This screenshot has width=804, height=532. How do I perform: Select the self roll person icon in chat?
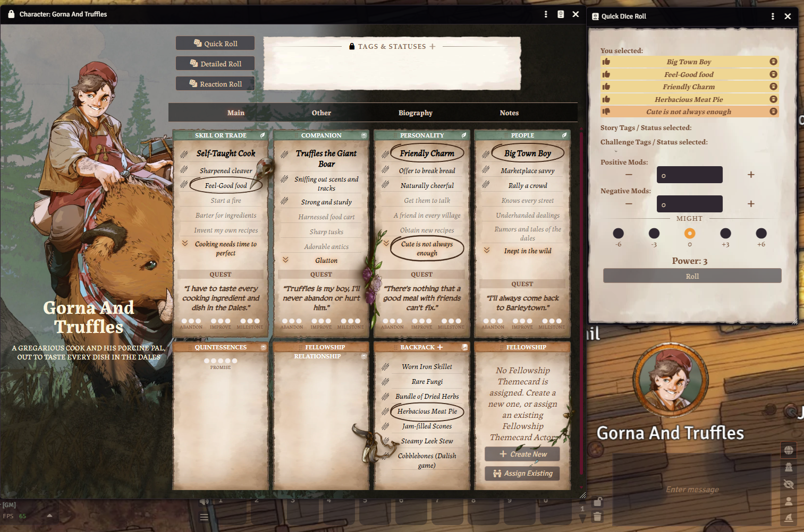pyautogui.click(x=789, y=501)
